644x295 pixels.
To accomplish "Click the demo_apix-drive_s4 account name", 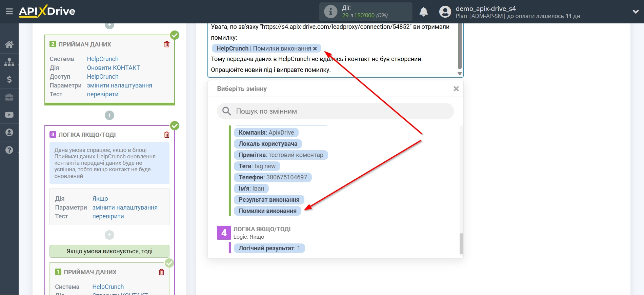I will coord(485,8).
